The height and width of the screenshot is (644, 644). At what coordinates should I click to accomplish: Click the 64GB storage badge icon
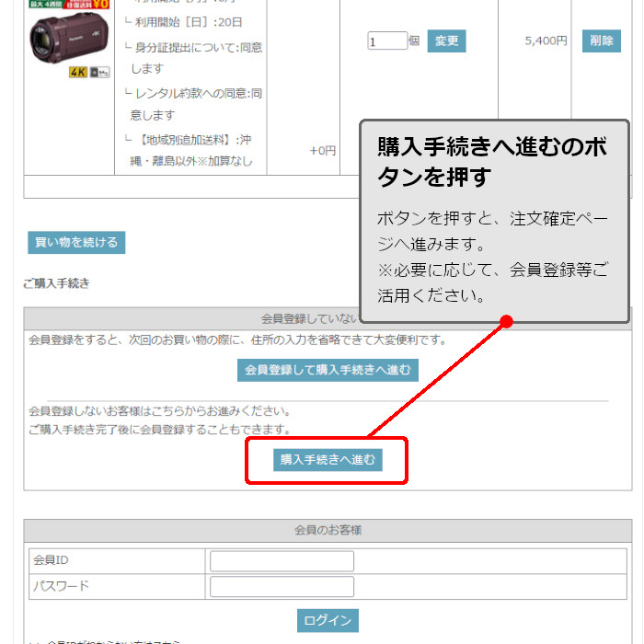click(x=100, y=72)
